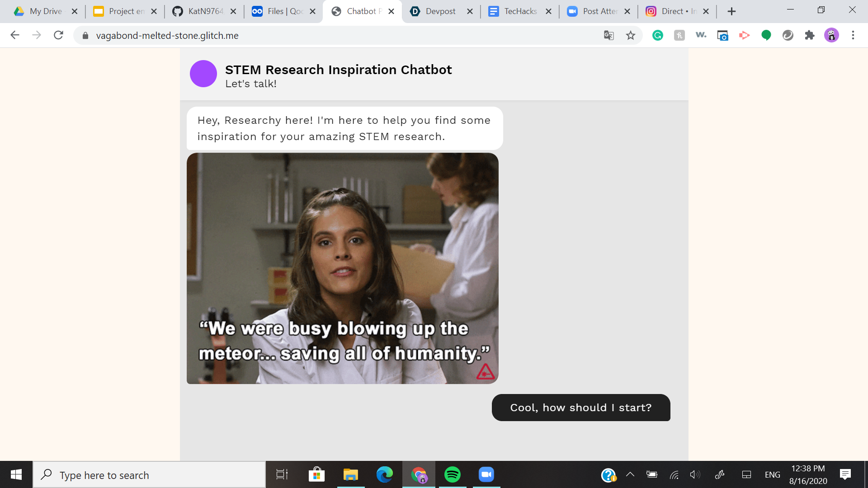Switch to the My Drive tab
Image resolution: width=868 pixels, height=488 pixels.
click(45, 11)
